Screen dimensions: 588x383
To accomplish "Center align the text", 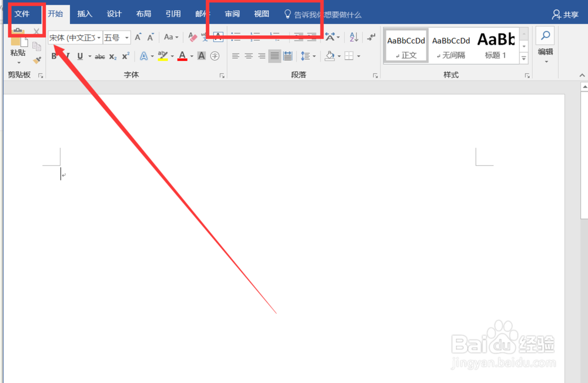I will pos(249,56).
